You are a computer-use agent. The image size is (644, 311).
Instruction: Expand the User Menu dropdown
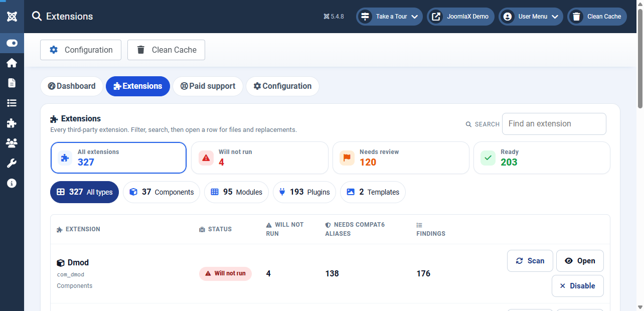[x=531, y=17]
